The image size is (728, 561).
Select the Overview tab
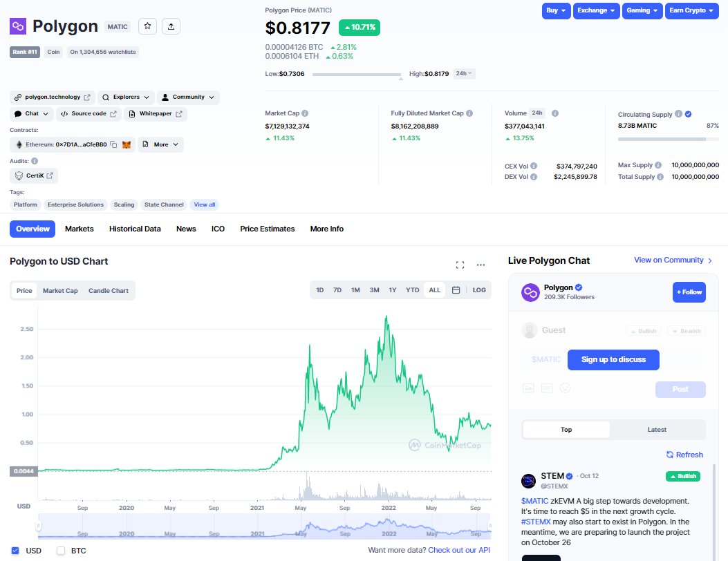click(x=32, y=229)
